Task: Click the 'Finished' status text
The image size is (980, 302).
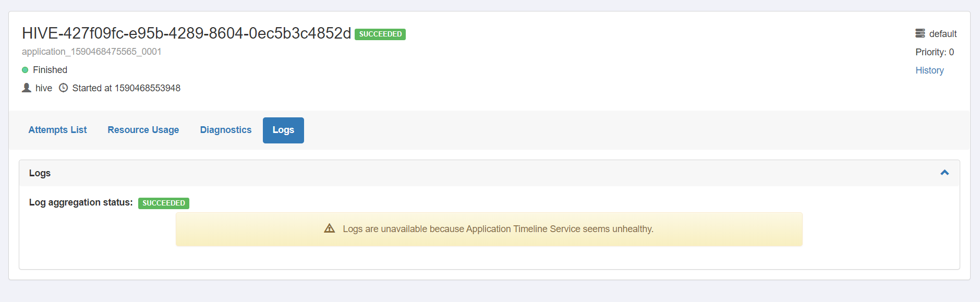Action: point(50,70)
